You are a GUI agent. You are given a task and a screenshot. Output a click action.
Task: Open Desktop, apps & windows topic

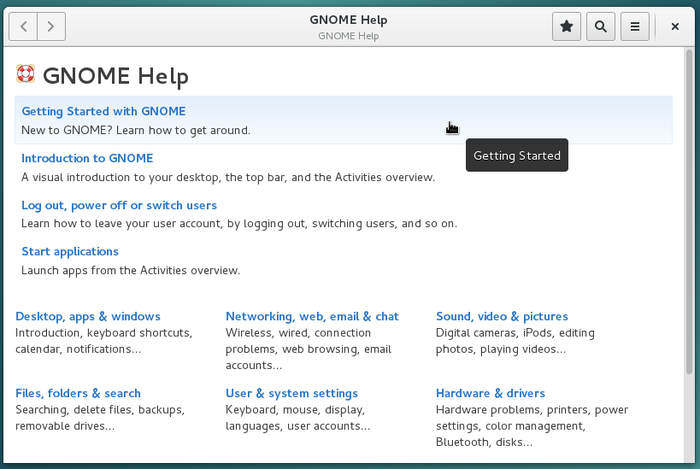click(x=88, y=316)
